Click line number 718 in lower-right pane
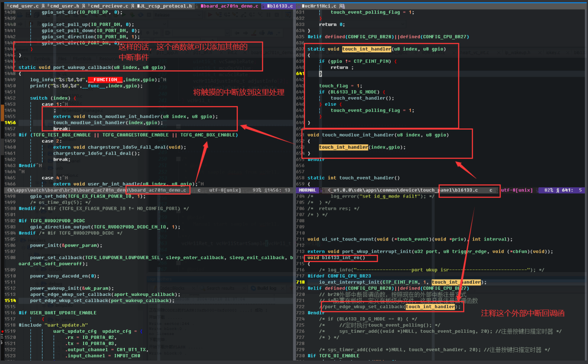The height and width of the screenshot is (364, 588). coord(300,282)
